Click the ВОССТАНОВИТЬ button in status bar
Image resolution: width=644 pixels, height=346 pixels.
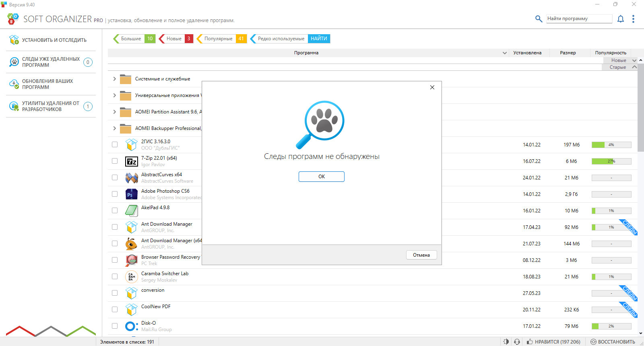click(613, 342)
